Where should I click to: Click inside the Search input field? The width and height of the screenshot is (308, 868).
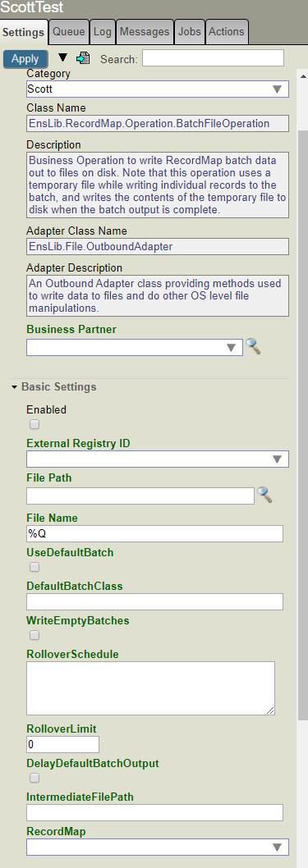pyautogui.click(x=213, y=58)
